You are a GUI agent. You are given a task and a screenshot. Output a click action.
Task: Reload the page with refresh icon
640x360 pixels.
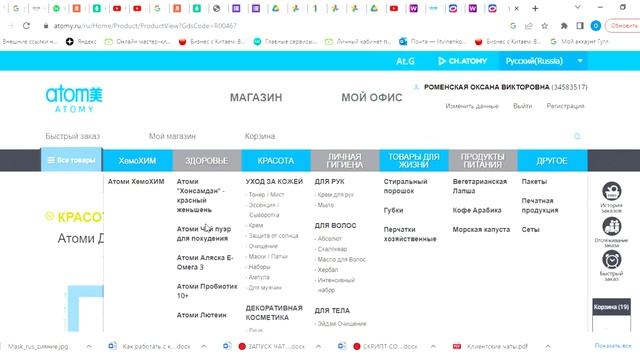click(x=27, y=25)
